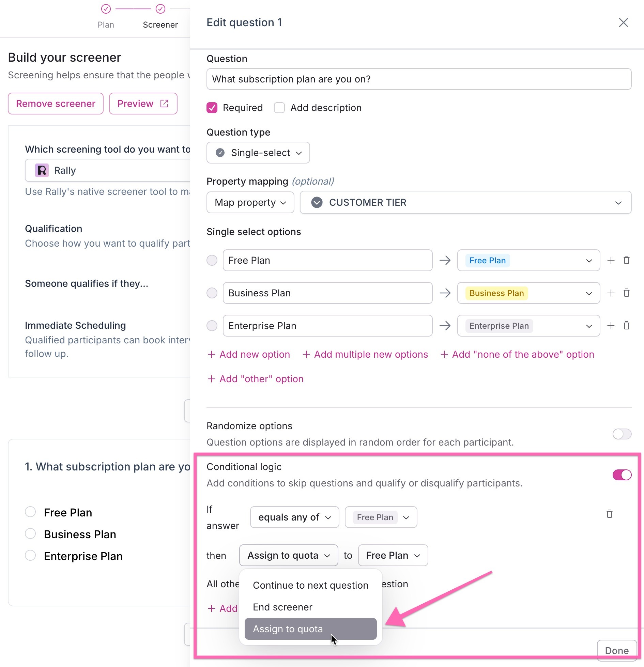This screenshot has width=644, height=667.
Task: Choose Continue to next question option
Action: point(310,585)
